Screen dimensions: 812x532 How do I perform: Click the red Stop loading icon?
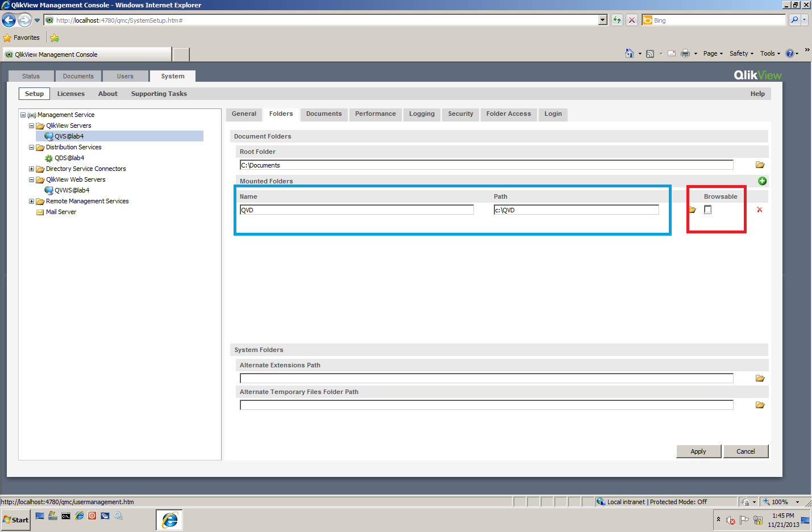click(x=632, y=20)
